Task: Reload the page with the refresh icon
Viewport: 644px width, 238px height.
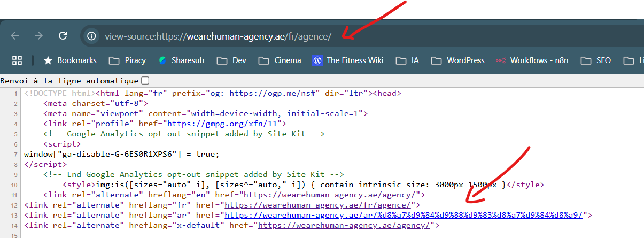Action: click(x=63, y=36)
